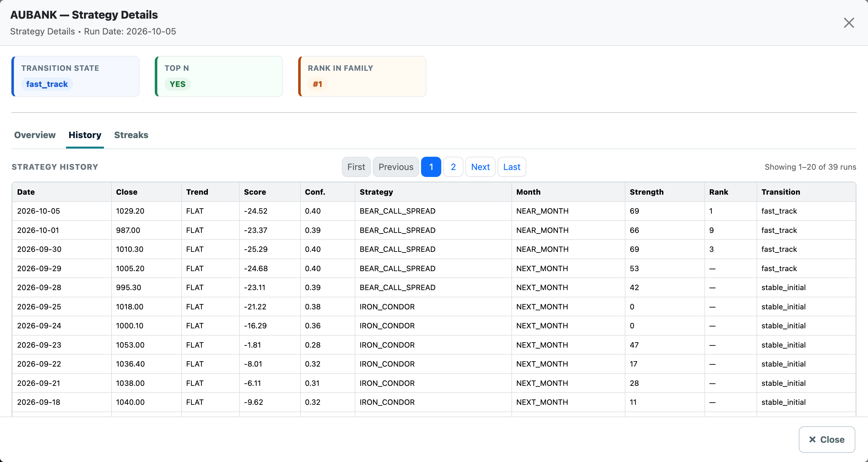868x462 pixels.
Task: Close the dialog with the top-right X icon
Action: pyautogui.click(x=848, y=23)
